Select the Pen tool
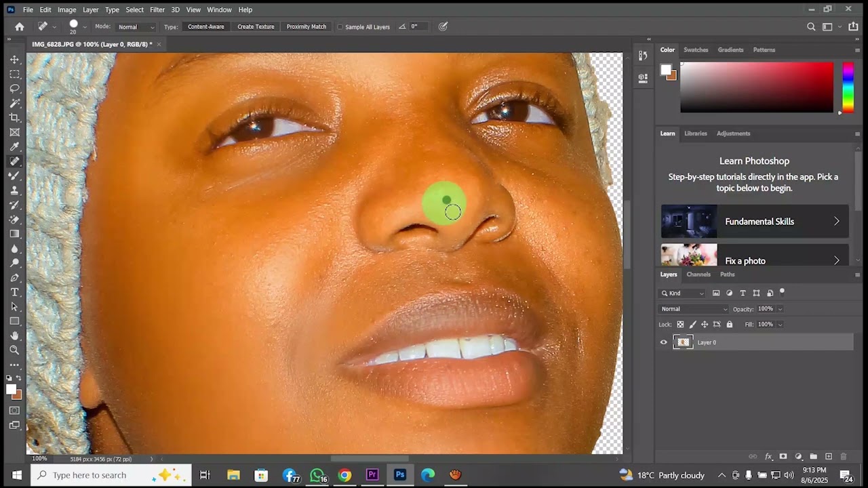The width and height of the screenshot is (868, 488). point(14,278)
